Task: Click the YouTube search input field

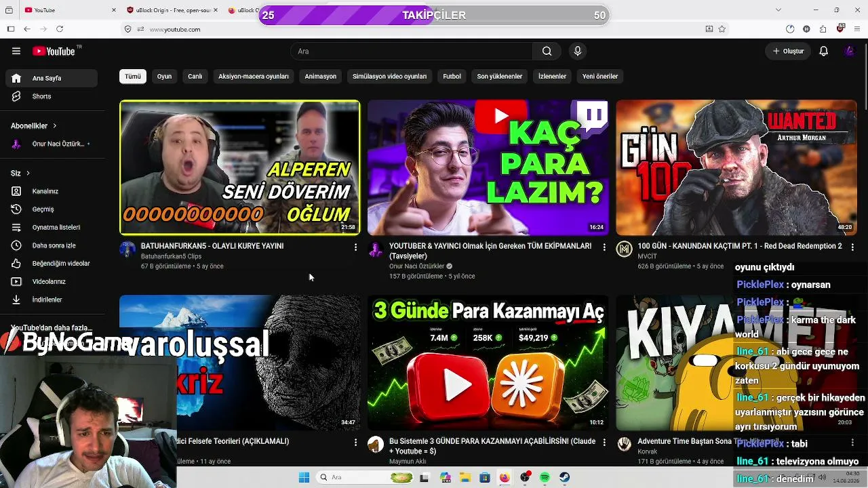Action: point(412,51)
